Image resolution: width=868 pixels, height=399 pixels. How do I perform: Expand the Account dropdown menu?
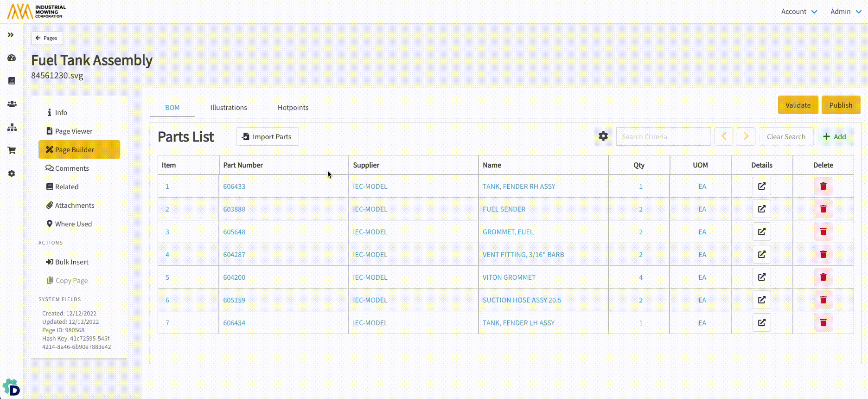point(798,12)
